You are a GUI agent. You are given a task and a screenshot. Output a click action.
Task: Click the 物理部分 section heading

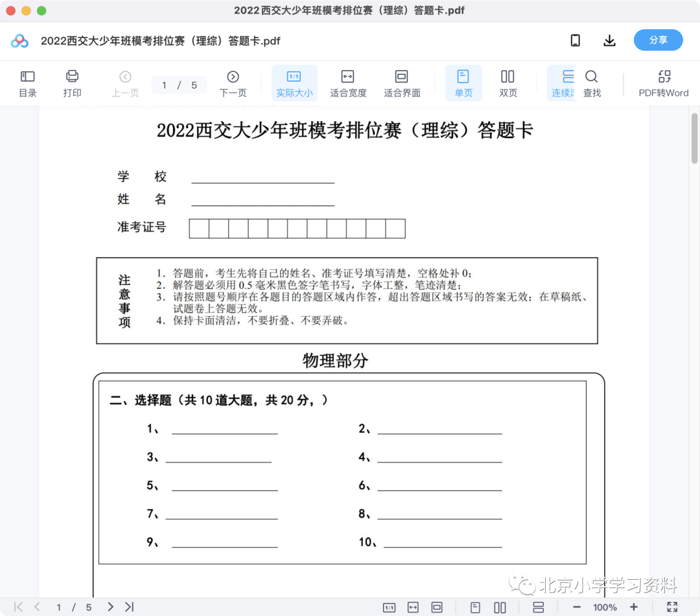(x=335, y=360)
